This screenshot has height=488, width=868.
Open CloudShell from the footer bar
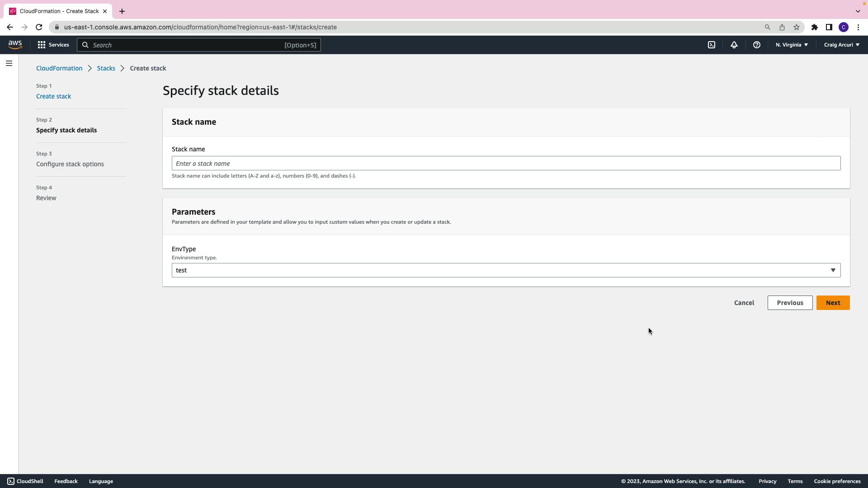tap(25, 481)
